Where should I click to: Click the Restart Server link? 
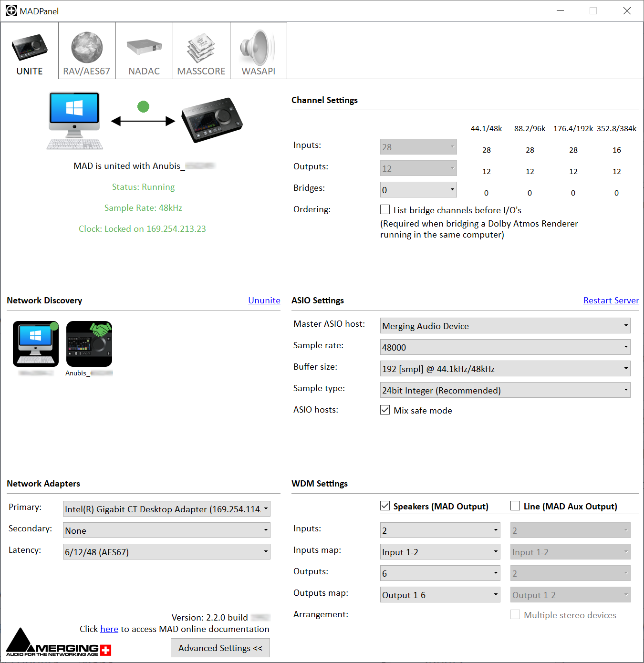611,300
